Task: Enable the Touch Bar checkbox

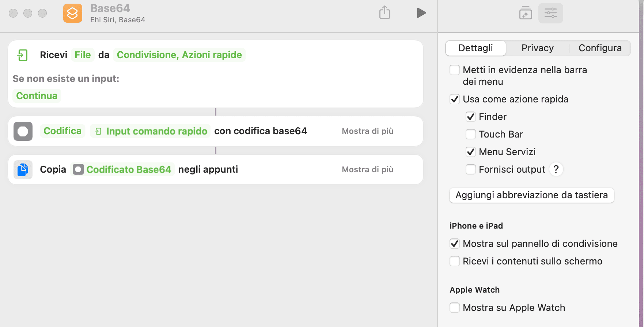Action: [x=471, y=134]
